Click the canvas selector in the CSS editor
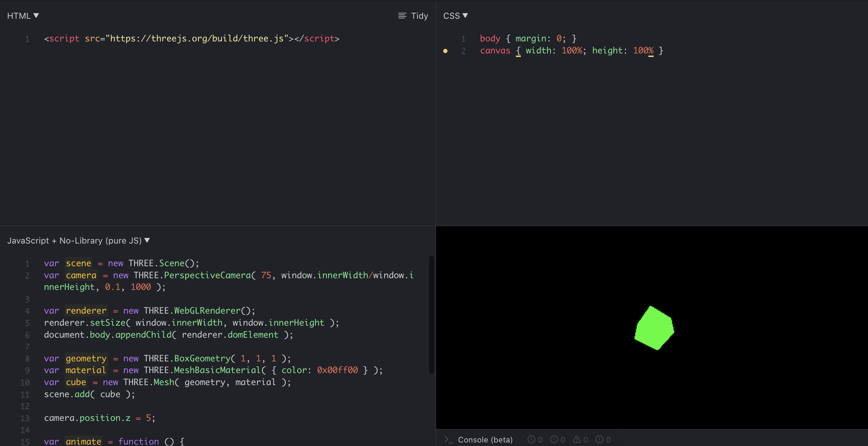 (x=495, y=51)
